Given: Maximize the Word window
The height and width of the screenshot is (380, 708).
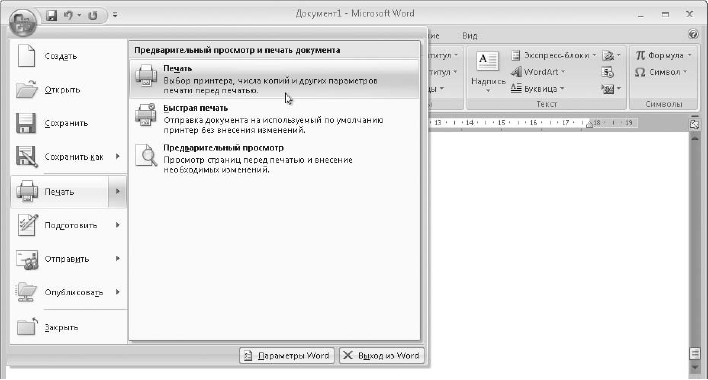Looking at the screenshot, I should (x=665, y=15).
